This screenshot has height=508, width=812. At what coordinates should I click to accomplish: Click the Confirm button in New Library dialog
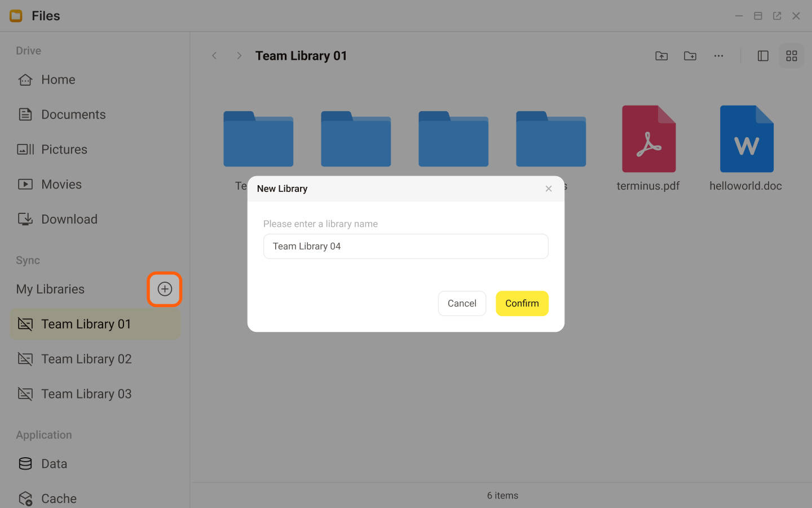pos(522,303)
